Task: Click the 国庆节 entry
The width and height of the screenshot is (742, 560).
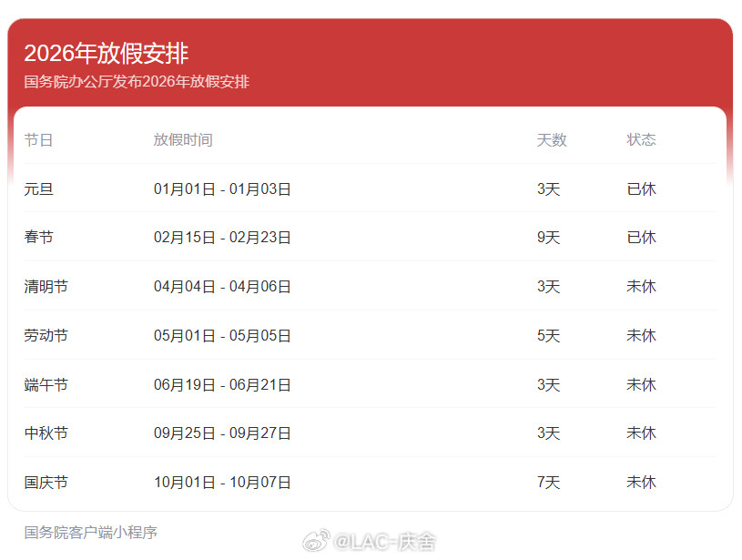Action: point(45,483)
